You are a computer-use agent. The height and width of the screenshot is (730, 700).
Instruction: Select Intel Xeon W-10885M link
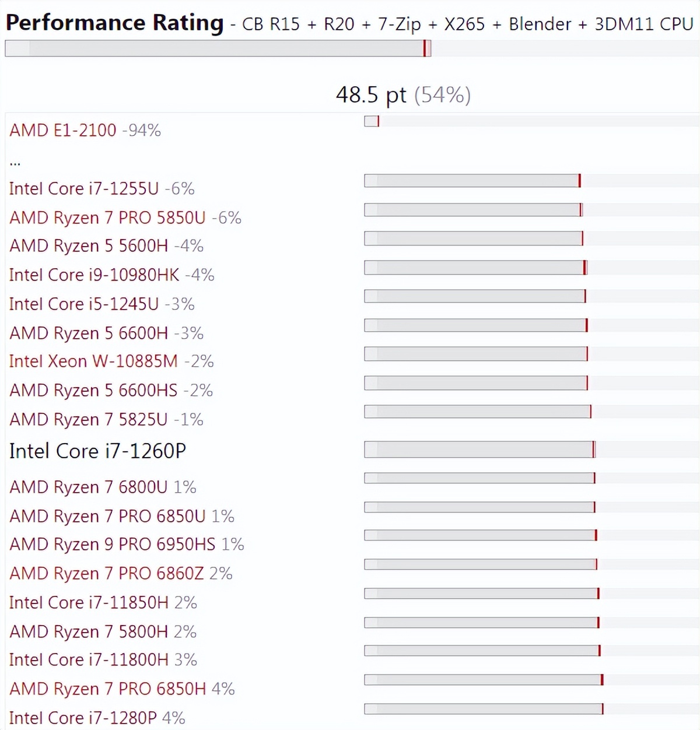(x=93, y=361)
